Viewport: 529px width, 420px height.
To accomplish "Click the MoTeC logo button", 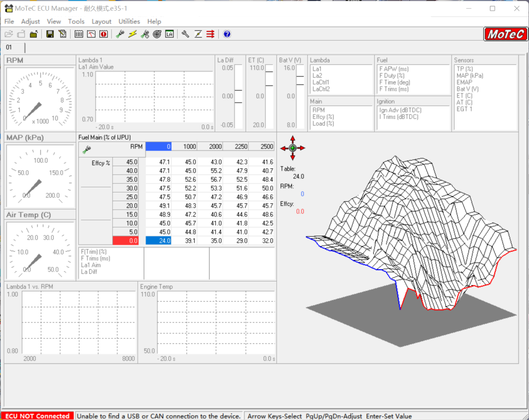I will [505, 34].
